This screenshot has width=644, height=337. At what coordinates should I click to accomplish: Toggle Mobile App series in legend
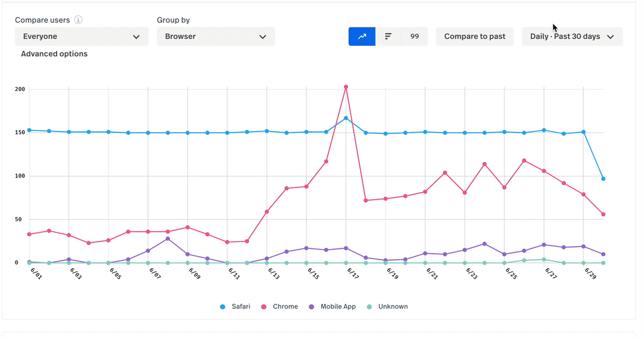pyautogui.click(x=338, y=307)
